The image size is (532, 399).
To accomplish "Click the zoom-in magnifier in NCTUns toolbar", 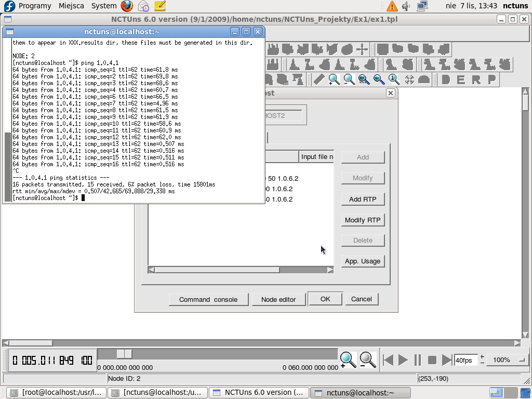I will pos(334,79).
